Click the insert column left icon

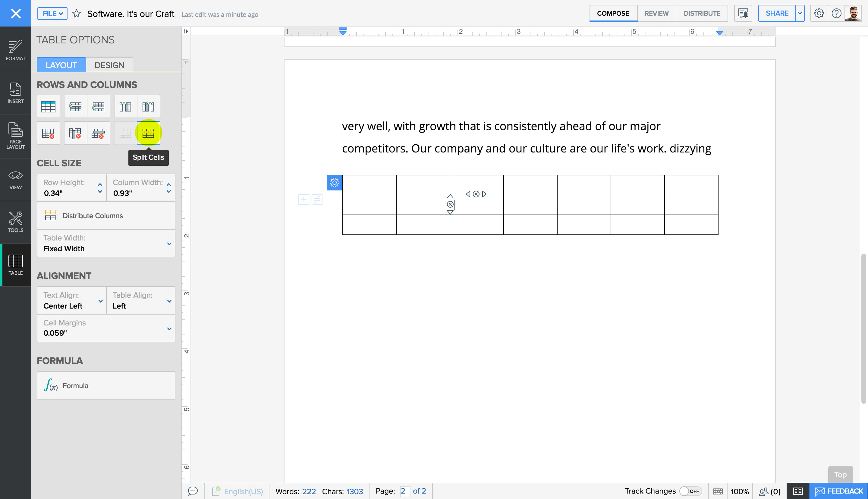125,107
